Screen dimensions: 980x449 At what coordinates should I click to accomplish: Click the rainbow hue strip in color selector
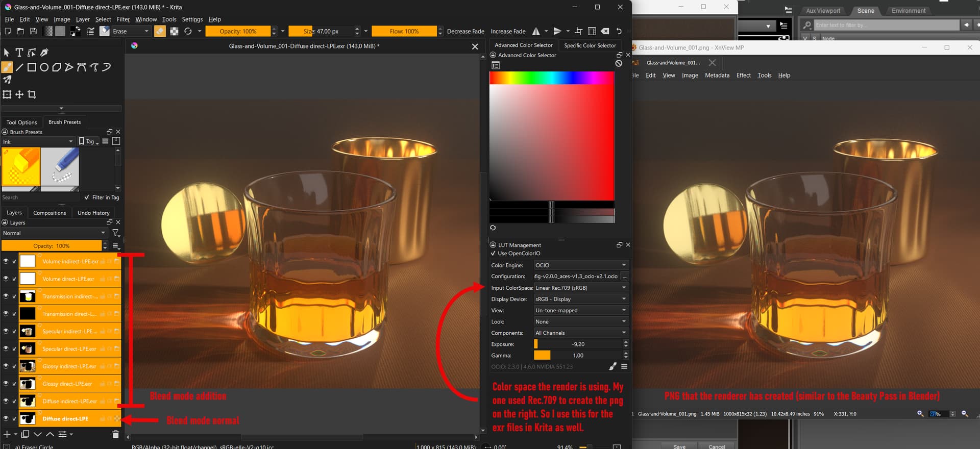[x=551, y=78]
